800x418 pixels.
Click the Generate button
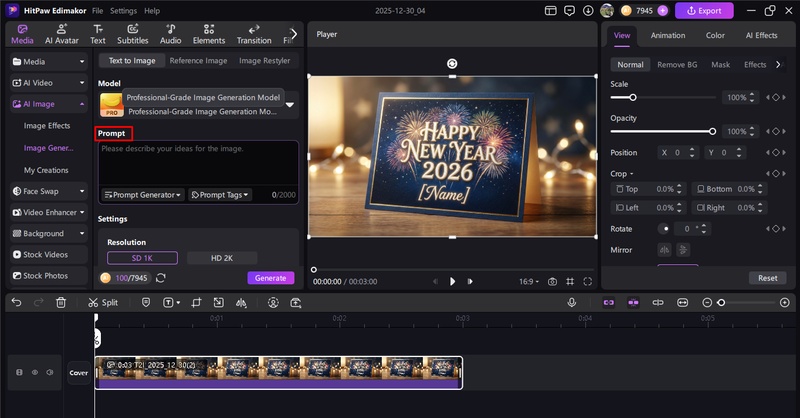point(271,278)
